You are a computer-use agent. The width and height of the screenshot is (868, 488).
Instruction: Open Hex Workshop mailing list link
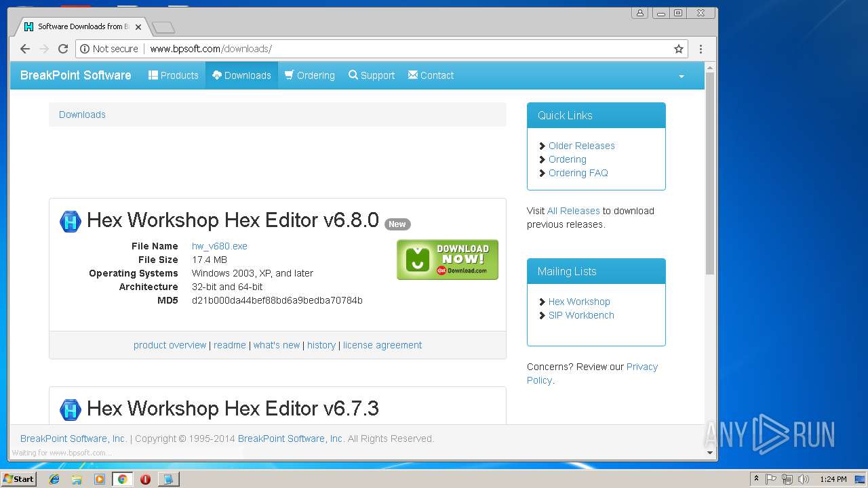click(x=579, y=302)
